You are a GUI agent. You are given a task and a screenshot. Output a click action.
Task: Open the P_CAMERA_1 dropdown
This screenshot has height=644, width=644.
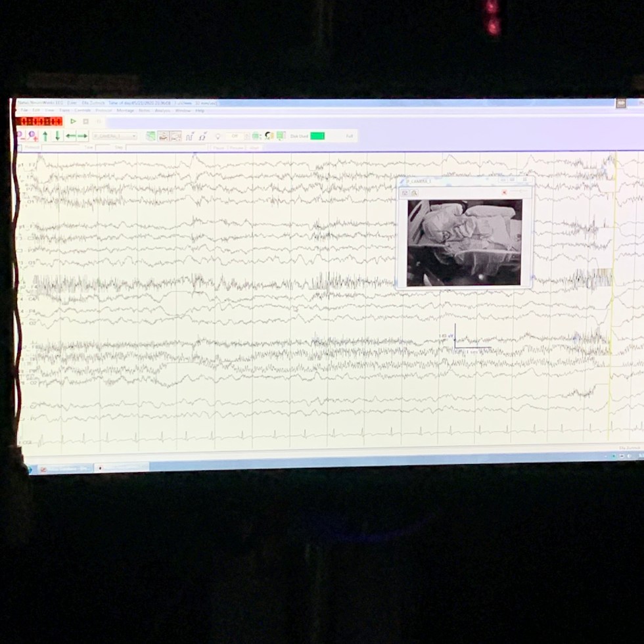tap(115, 136)
